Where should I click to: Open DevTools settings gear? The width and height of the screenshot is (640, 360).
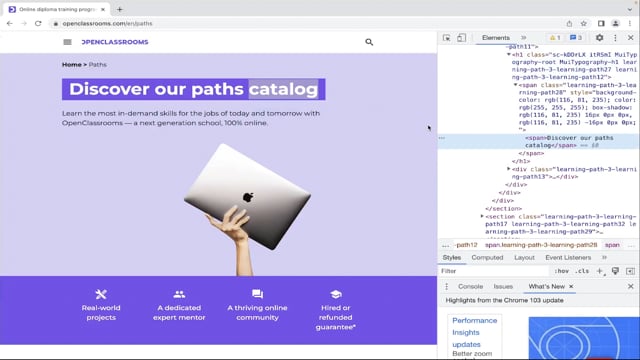tap(599, 38)
